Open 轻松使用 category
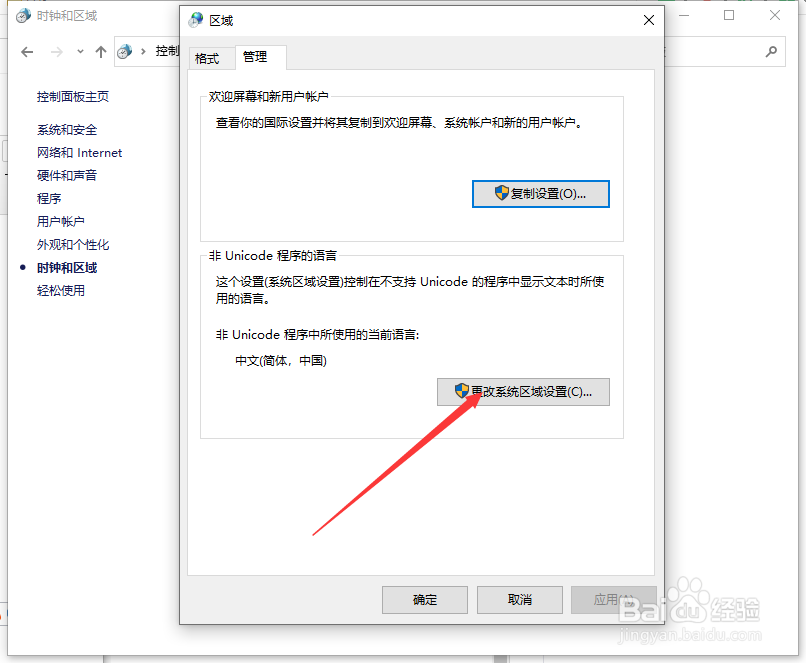Viewport: 806px width, 663px height. click(61, 291)
